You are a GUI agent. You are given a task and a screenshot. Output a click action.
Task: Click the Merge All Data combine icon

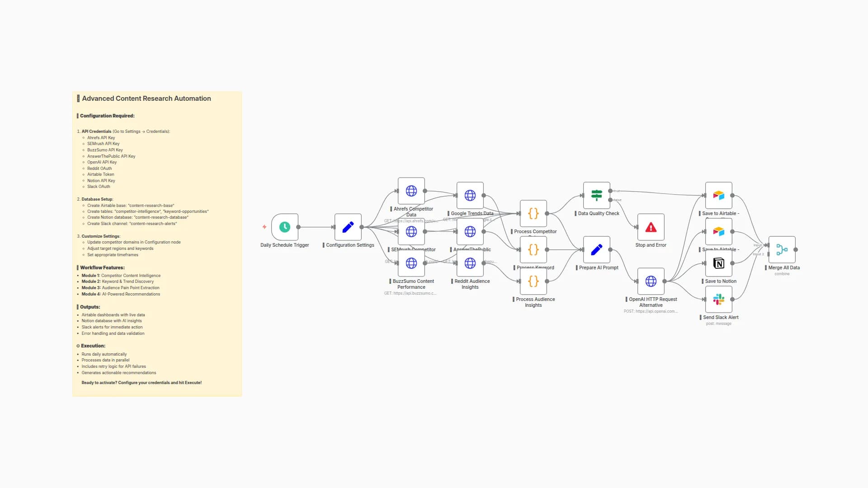782,249
